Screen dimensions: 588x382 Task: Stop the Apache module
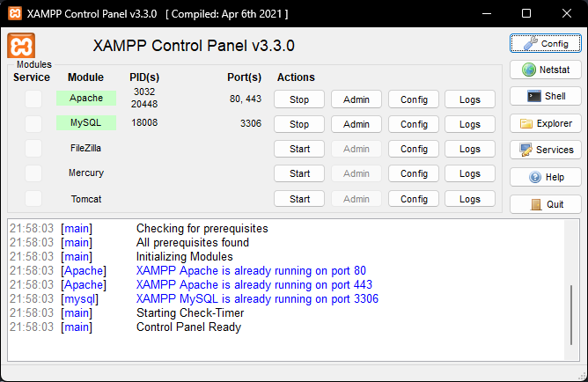click(299, 99)
